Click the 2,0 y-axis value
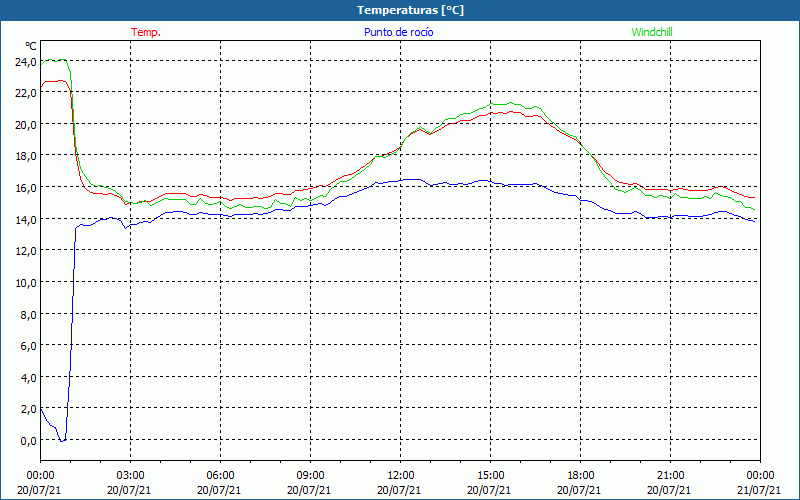 point(28,409)
